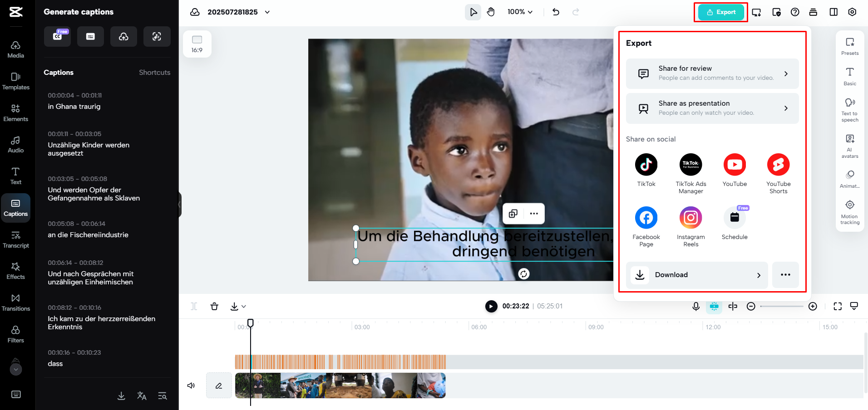Viewport: 868px width, 410px height.
Task: Select the Effects panel
Action: coord(15,270)
